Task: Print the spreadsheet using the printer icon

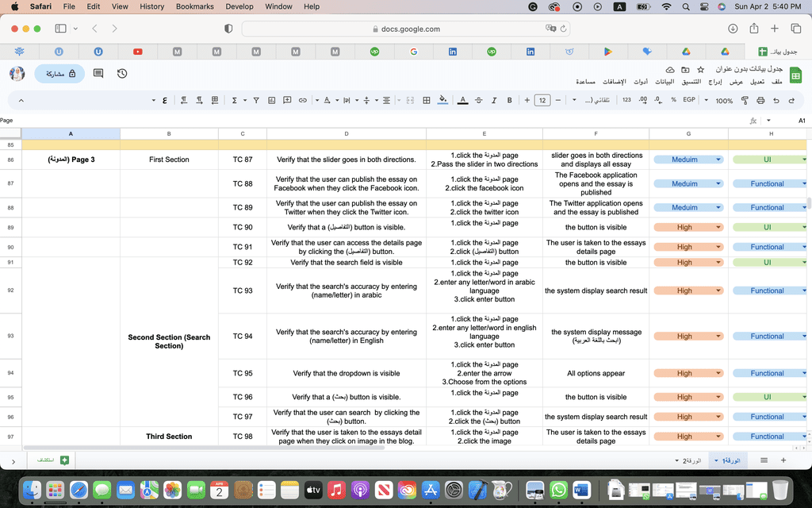Action: pos(760,100)
